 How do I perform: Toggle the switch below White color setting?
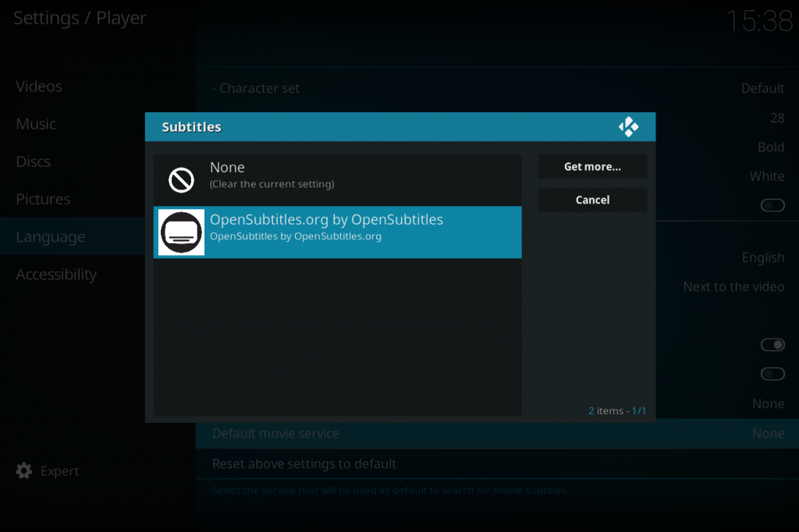[772, 205]
